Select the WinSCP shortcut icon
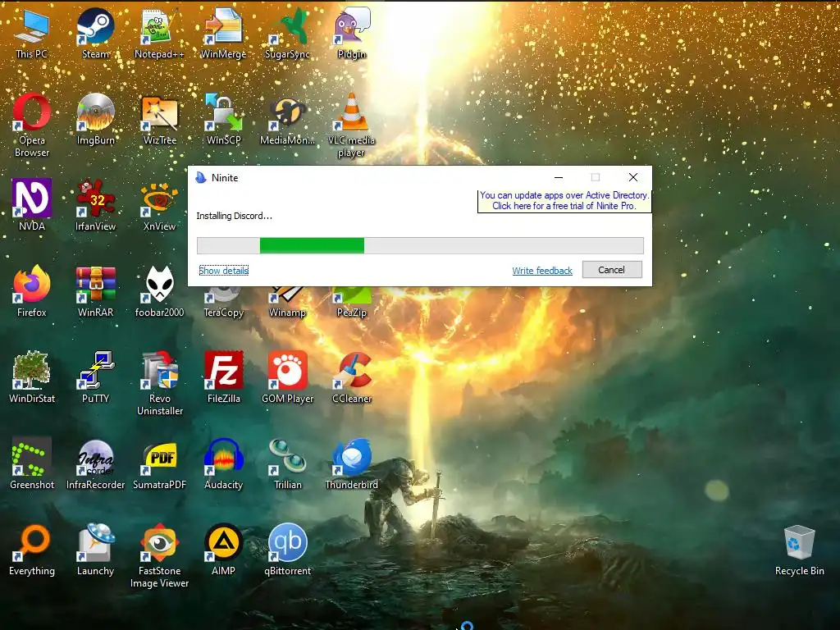This screenshot has width=840, height=630. [x=223, y=119]
